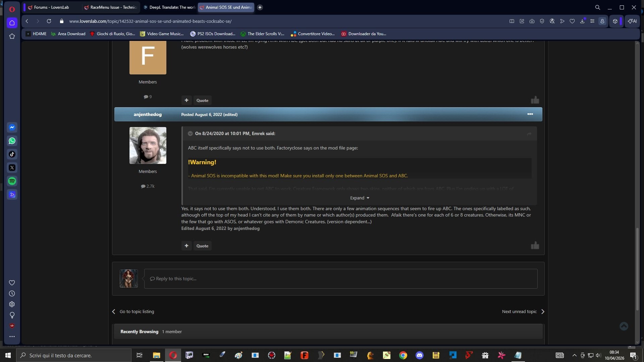Reload the current page
This screenshot has height=362, width=644.
tap(49, 21)
